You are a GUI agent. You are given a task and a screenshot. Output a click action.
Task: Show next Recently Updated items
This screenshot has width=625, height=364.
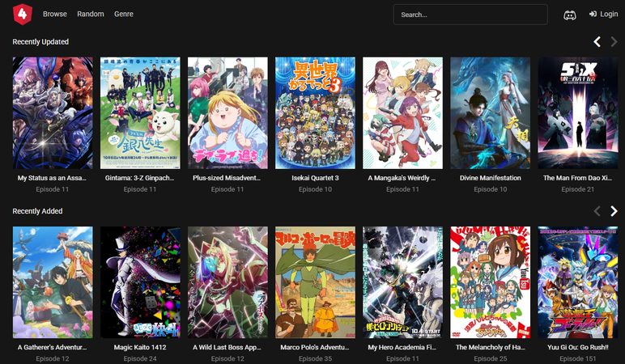(614, 42)
